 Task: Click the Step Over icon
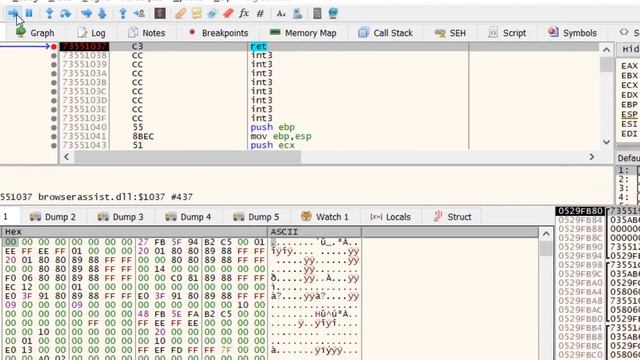65,13
